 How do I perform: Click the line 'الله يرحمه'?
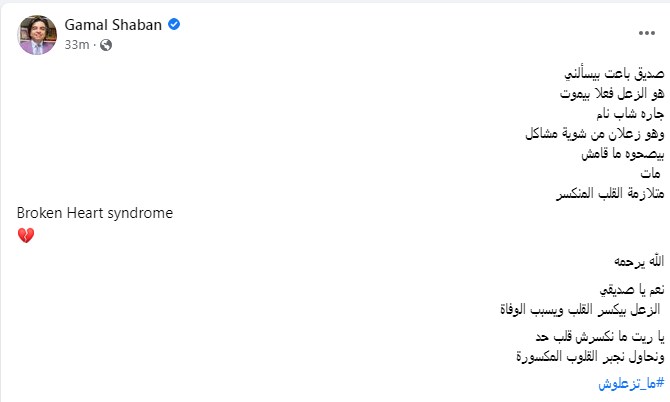coord(632,262)
